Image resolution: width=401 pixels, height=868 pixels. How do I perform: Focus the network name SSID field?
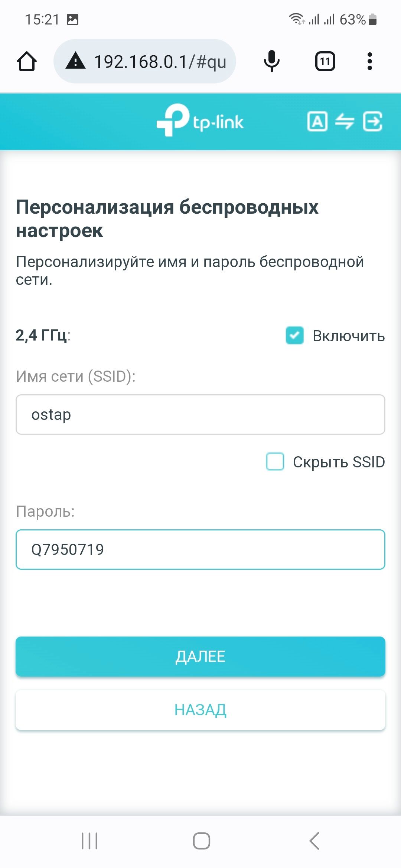pos(200,414)
